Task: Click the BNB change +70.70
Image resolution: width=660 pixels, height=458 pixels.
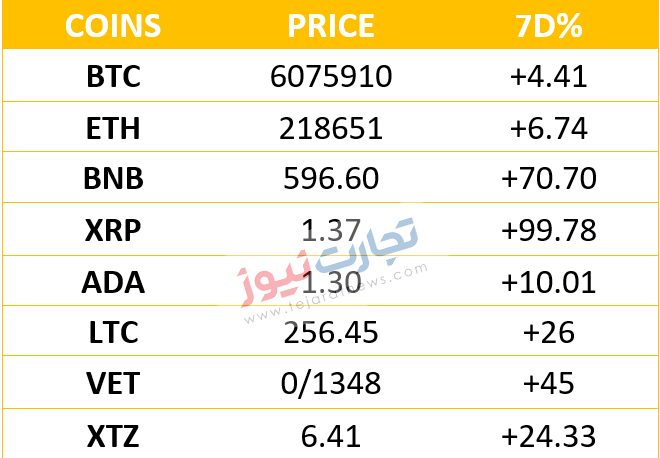Action: click(549, 178)
